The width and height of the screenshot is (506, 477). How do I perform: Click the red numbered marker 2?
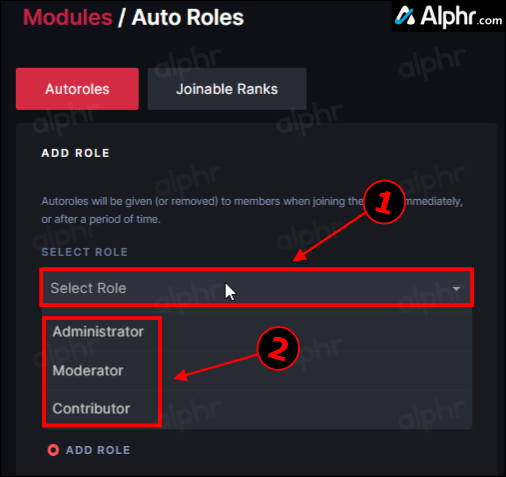[x=278, y=348]
